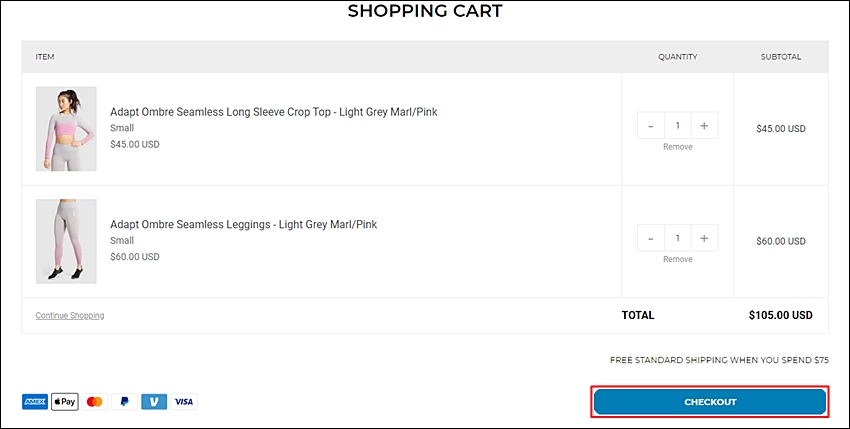
Task: Open Adapt Ombre Seamless Long Sleeve Crop Top title
Action: [274, 112]
